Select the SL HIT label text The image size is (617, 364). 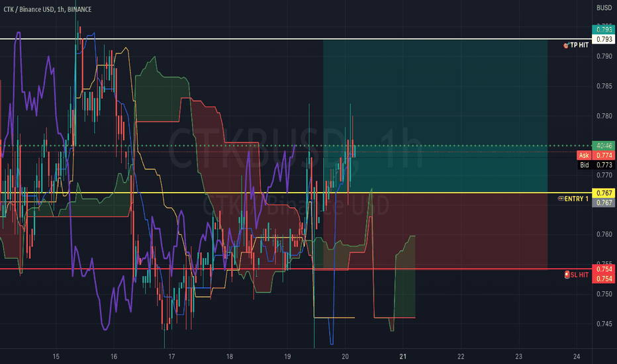(x=580, y=275)
